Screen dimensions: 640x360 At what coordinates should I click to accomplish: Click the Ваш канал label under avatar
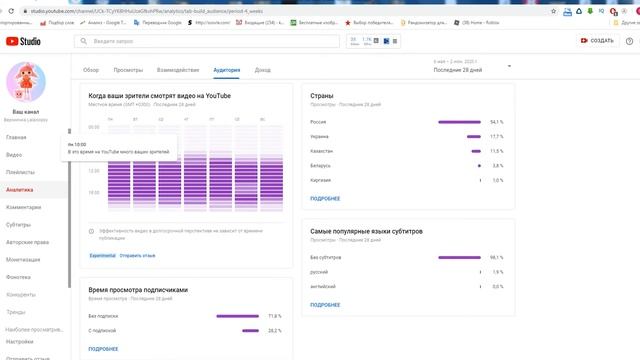point(26,111)
